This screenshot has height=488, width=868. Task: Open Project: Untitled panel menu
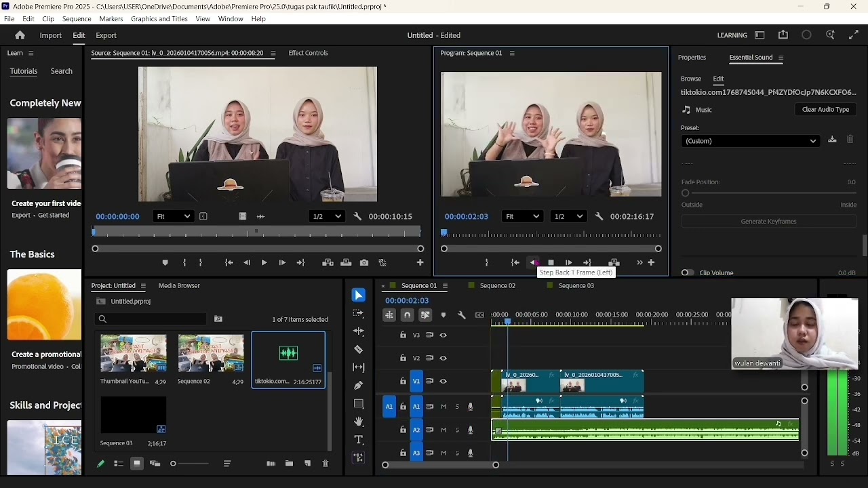click(143, 286)
